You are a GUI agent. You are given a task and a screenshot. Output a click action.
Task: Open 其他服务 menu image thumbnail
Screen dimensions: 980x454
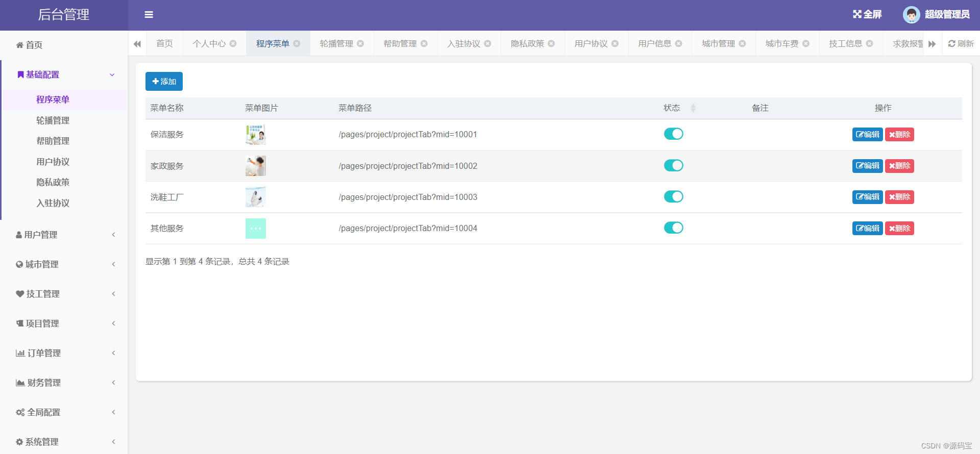256,229
